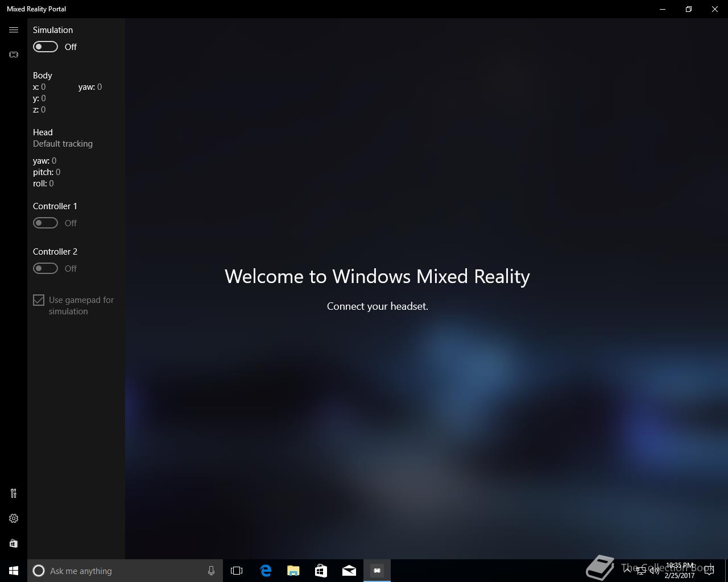Viewport: 728px width, 582px height.
Task: Open the developer tools icon in the sidebar
Action: 14,493
